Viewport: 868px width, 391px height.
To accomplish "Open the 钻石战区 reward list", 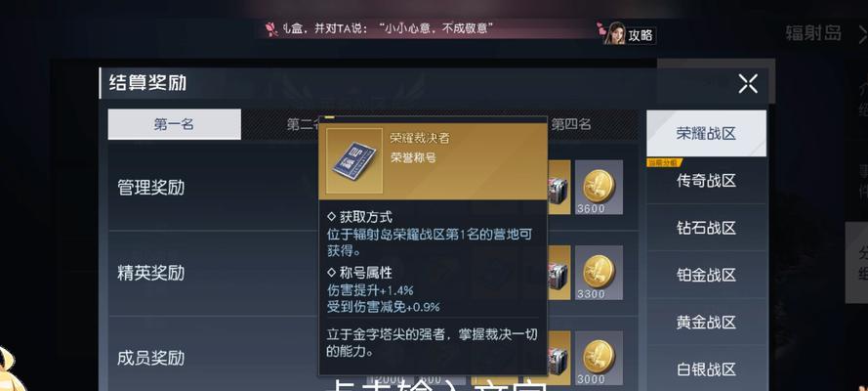I will (706, 228).
